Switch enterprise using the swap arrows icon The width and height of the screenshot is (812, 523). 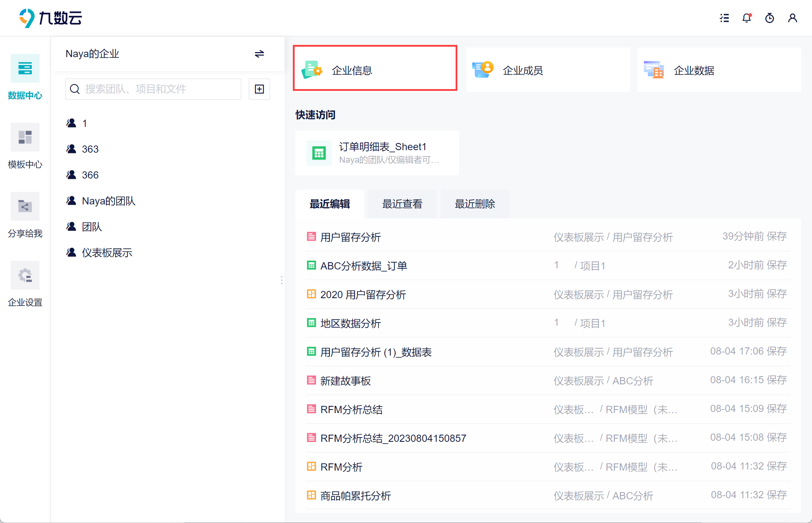pos(259,54)
